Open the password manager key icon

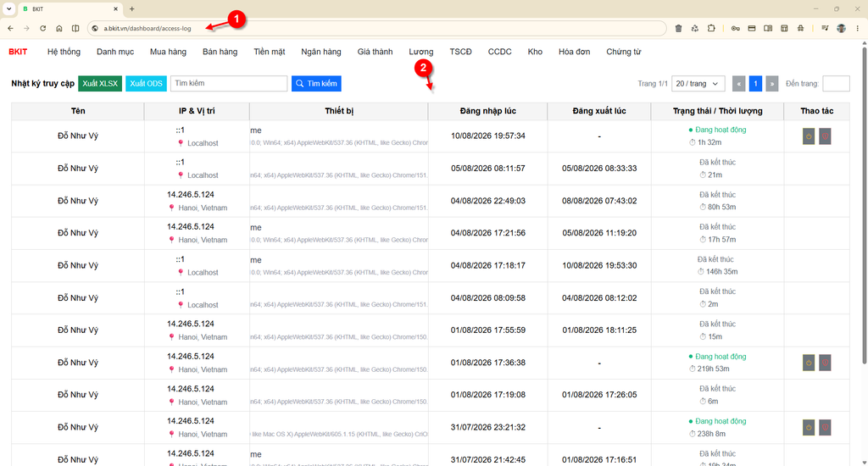pos(735,28)
